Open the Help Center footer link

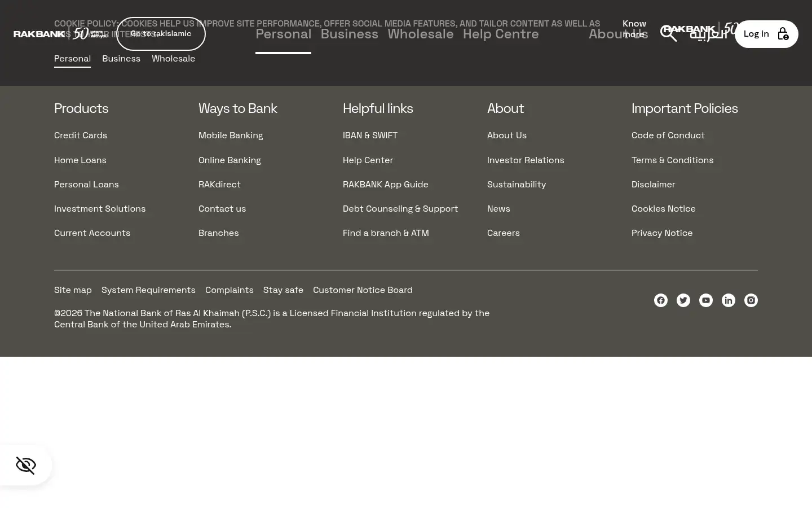tap(368, 160)
